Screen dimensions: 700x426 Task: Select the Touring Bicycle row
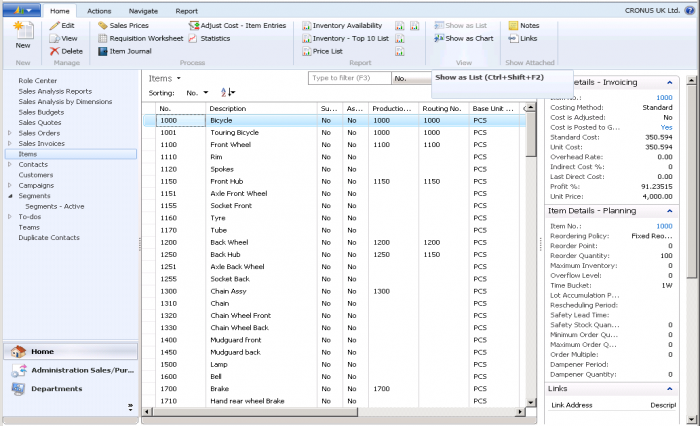[x=235, y=132]
